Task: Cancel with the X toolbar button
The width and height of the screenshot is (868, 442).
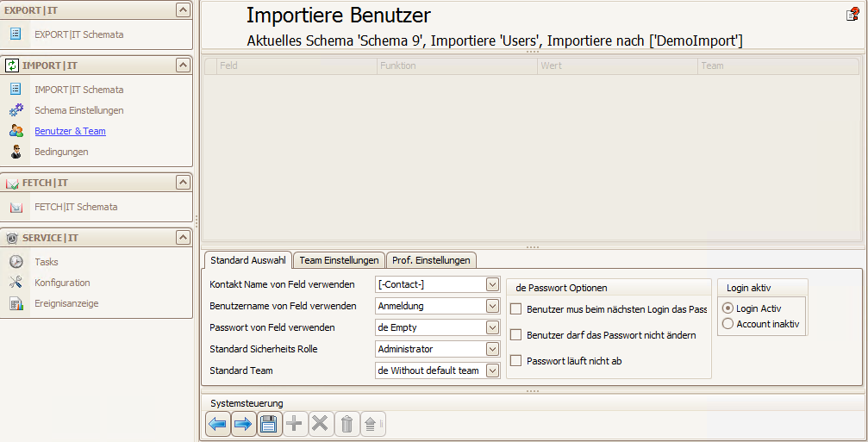Action: [x=320, y=424]
